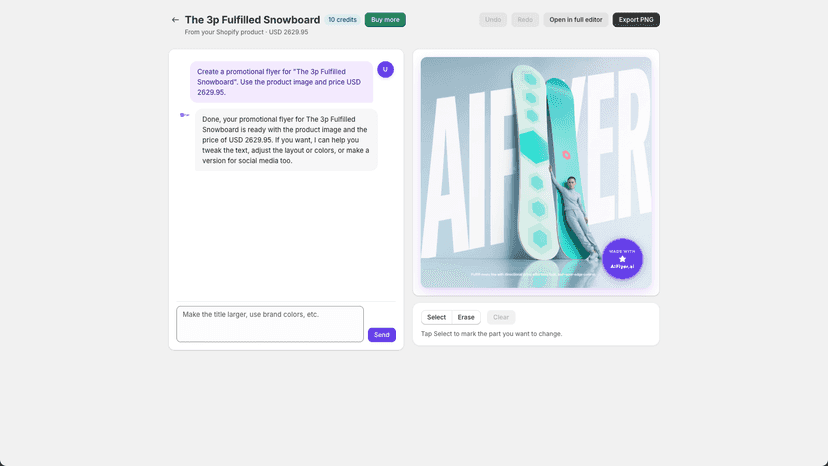
Task: Send the chat message
Action: coord(382,334)
